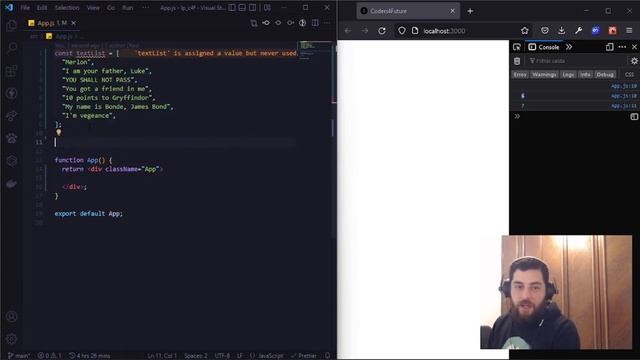
Task: Click Customize Layout icon in title bar
Action: click(267, 7)
